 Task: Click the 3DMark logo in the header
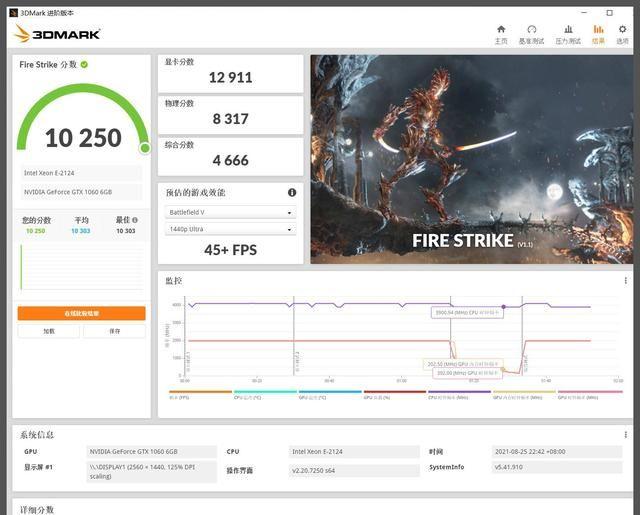click(x=57, y=34)
